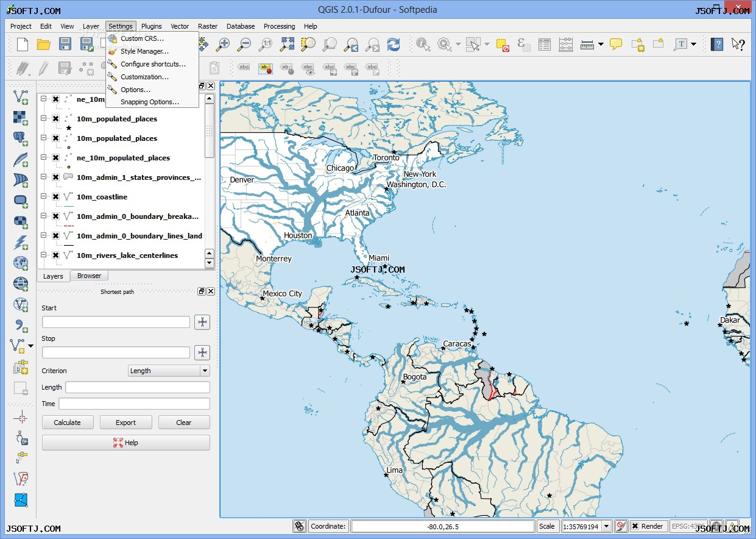Click Add Raster Layer icon
Screen dimensions: 756x539
[21, 117]
